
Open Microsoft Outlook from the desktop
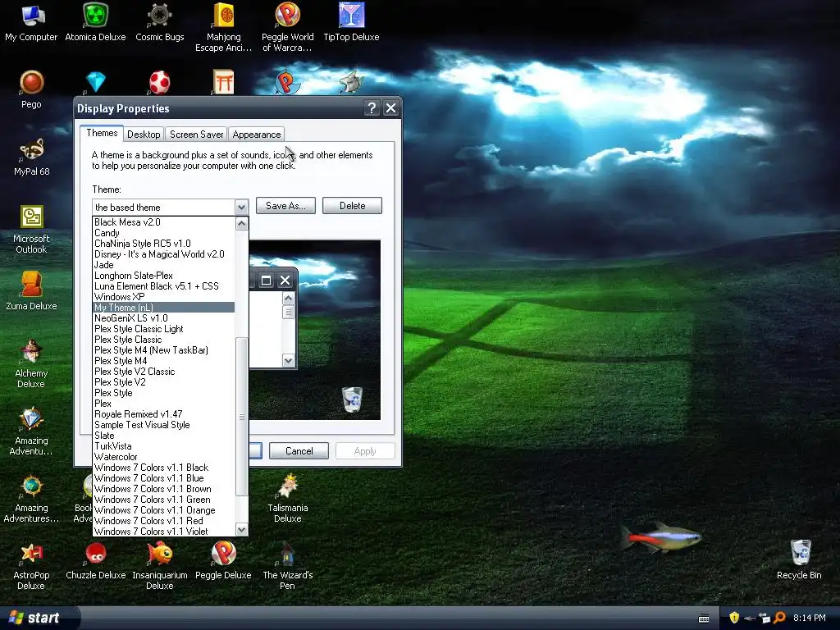coord(31,230)
